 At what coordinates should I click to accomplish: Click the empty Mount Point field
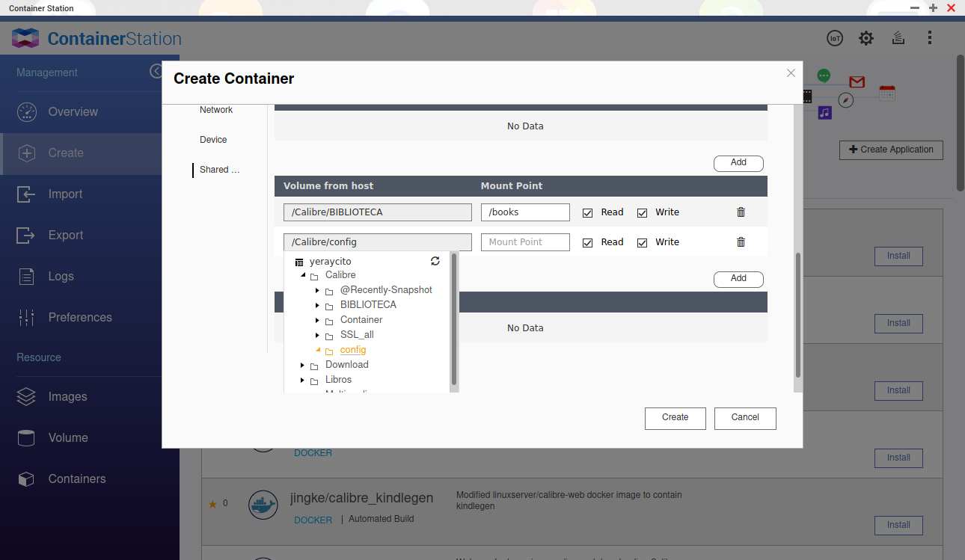(525, 242)
